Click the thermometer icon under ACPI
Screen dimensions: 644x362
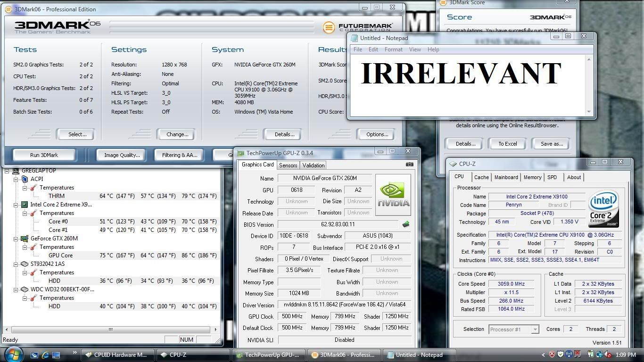[x=33, y=188]
